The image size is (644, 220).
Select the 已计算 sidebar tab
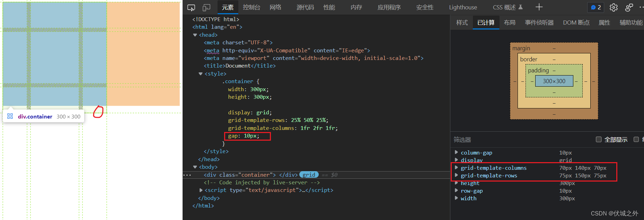click(x=486, y=23)
